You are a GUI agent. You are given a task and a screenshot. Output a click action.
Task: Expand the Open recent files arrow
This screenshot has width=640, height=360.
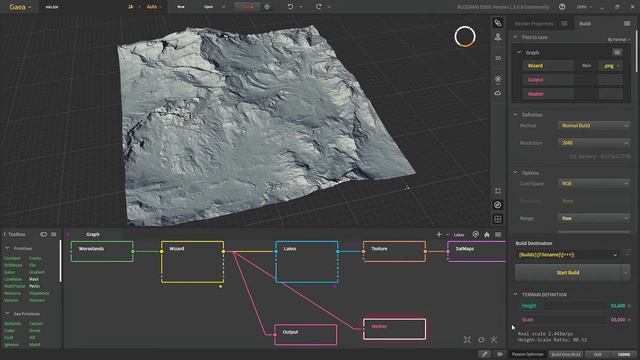[223, 7]
